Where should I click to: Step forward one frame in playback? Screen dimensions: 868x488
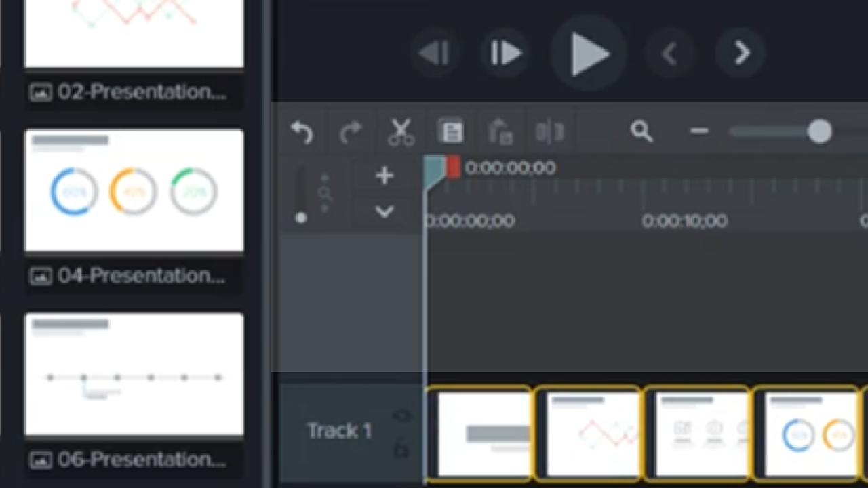pos(505,54)
